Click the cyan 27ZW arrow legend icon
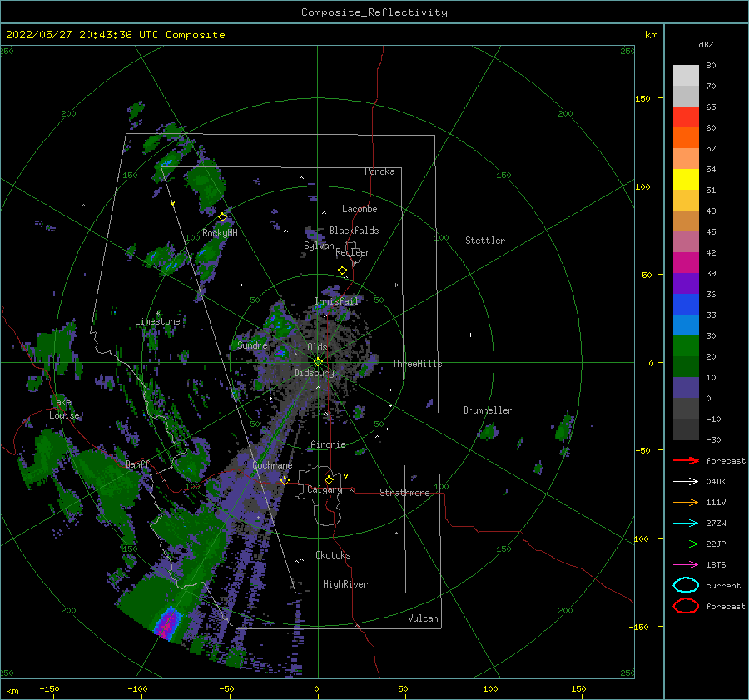Screen dimensions: 749x700 click(x=686, y=524)
